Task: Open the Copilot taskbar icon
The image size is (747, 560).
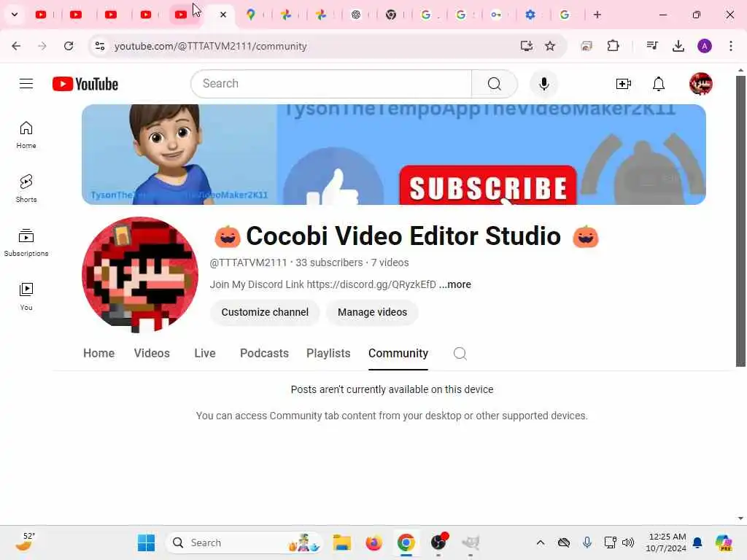Action: click(724, 542)
